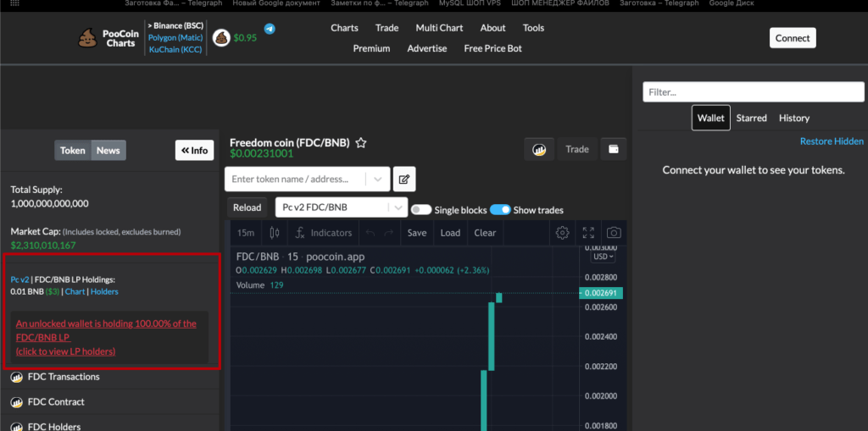Focus the token name / address input
The image size is (868, 431).
(296, 180)
